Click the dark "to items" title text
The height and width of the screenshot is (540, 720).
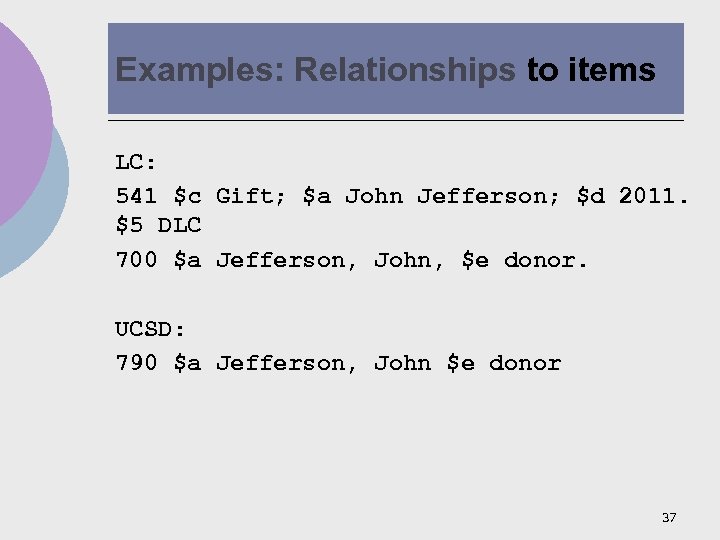591,71
